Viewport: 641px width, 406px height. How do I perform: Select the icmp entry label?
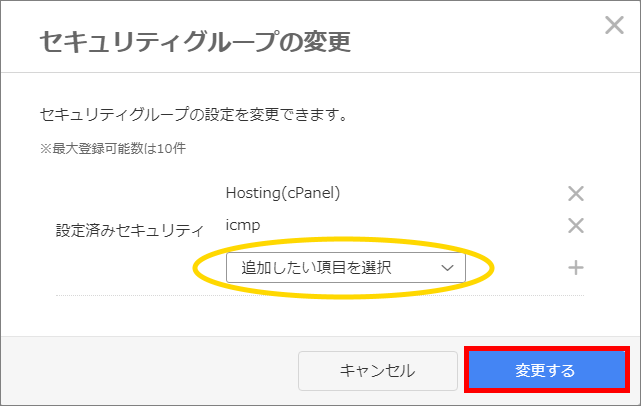(243, 225)
